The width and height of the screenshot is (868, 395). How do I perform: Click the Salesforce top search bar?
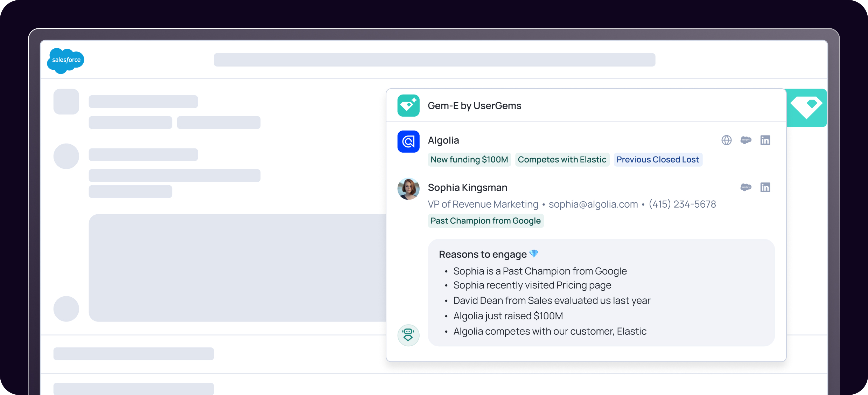click(x=434, y=60)
